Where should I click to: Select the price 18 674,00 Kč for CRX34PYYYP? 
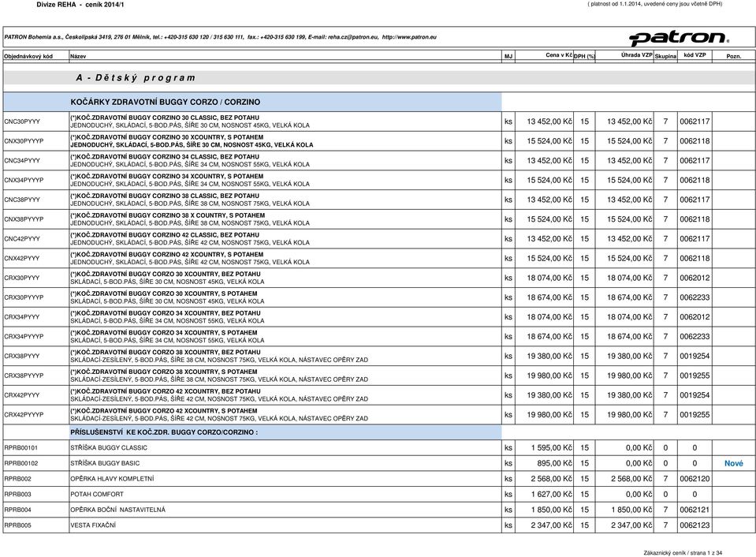click(549, 337)
